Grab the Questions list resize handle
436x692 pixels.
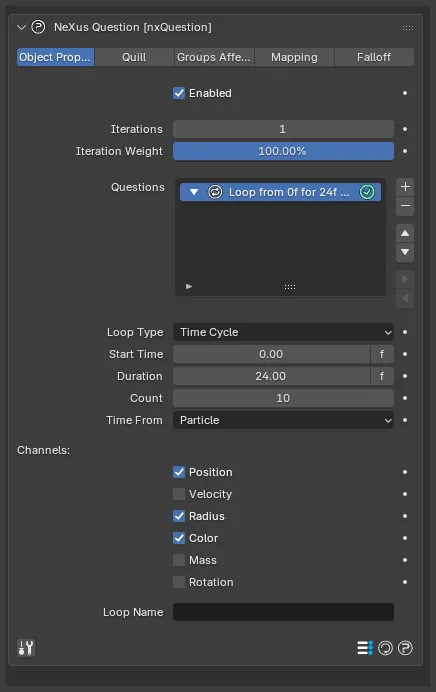coord(290,287)
